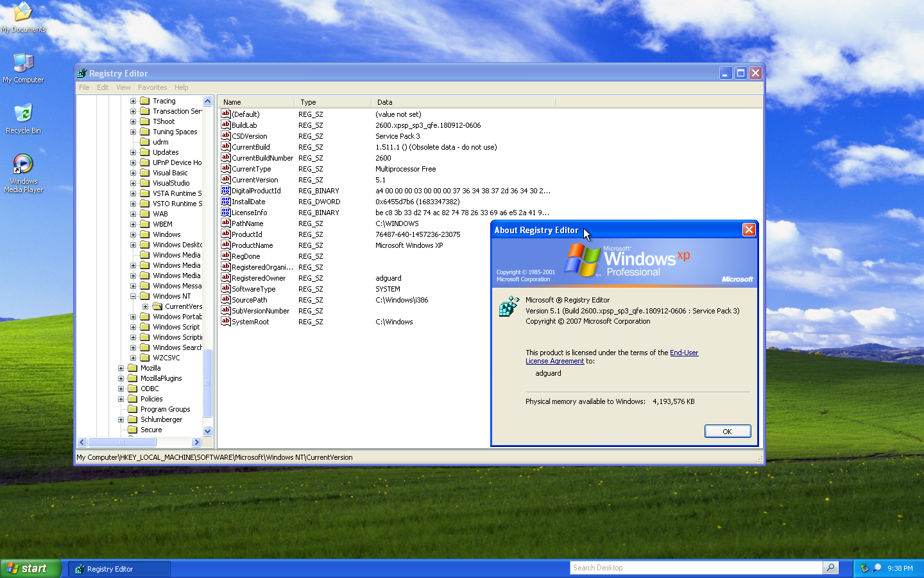The width and height of the screenshot is (924, 578).
Task: Click the Registry Editor cube icon in About dialog
Action: tap(509, 306)
